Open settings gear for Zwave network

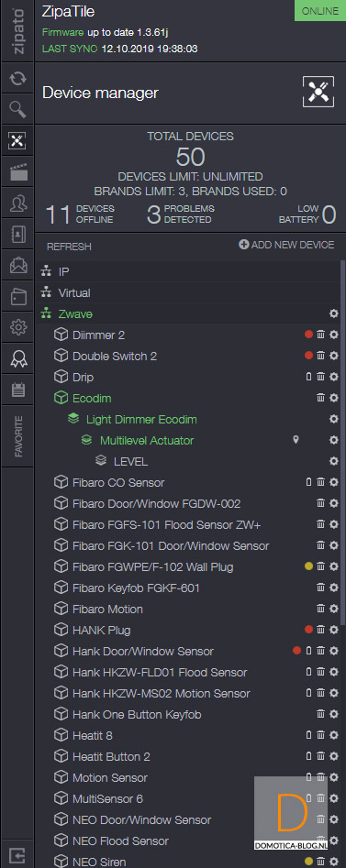click(334, 313)
